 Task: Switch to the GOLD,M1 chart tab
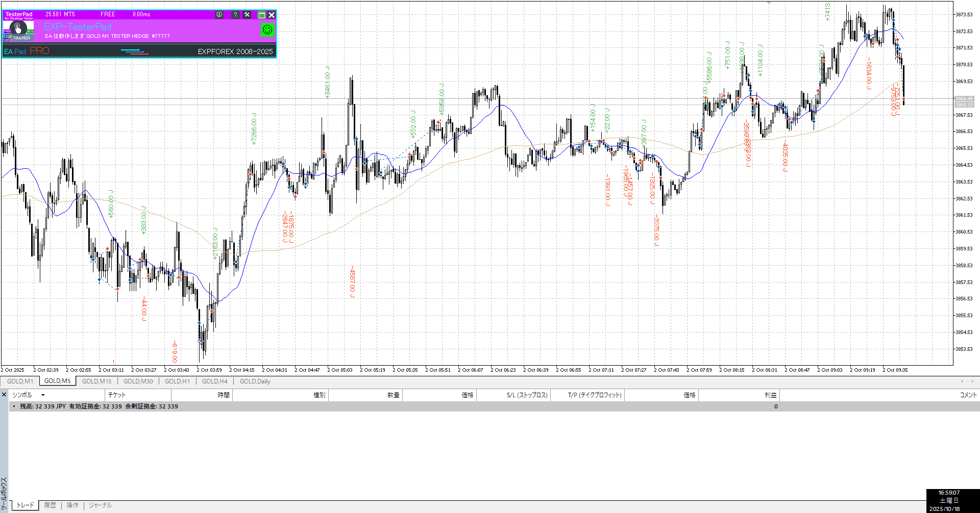coord(20,381)
